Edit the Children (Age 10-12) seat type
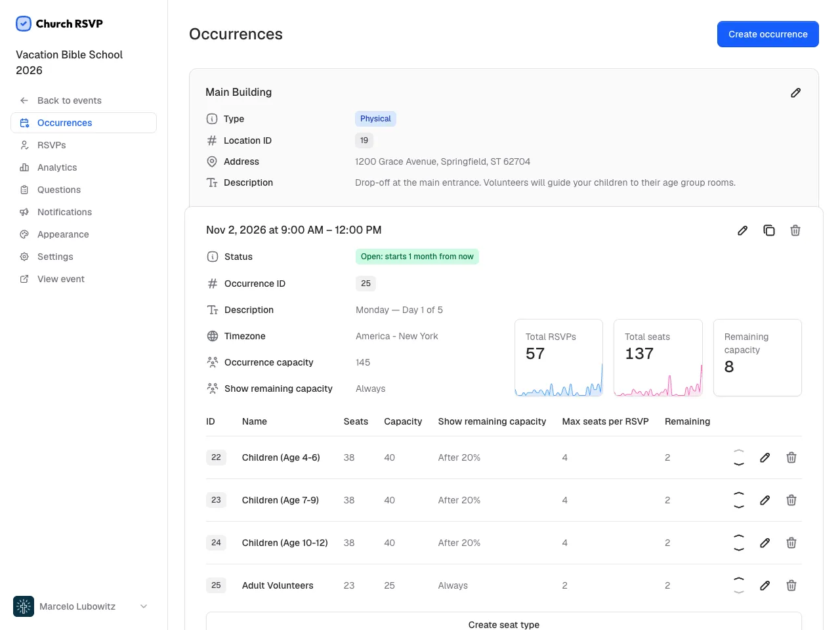Image resolution: width=840 pixels, height=630 pixels. (765, 543)
